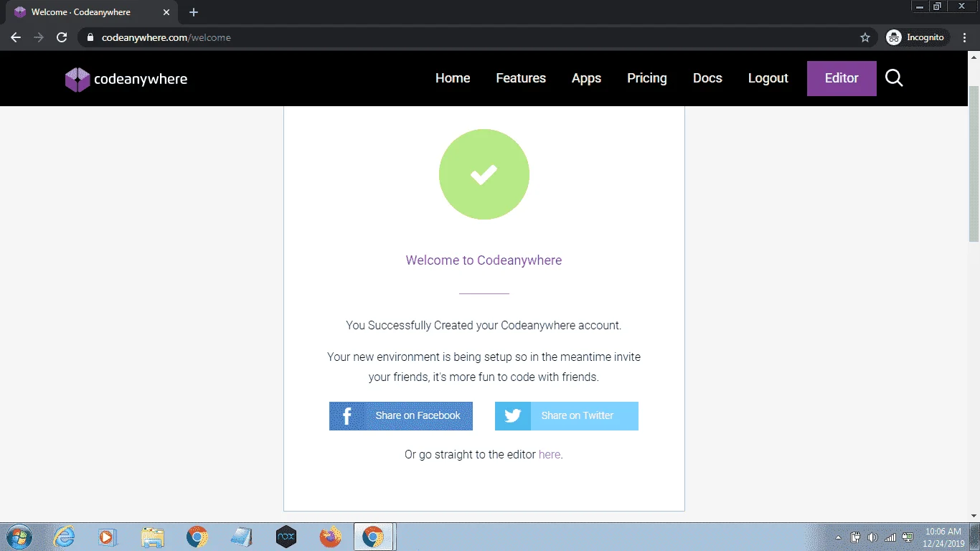Close the Welcome - Codeanywhere tab
This screenshot has height=551, width=980.
pos(166,12)
